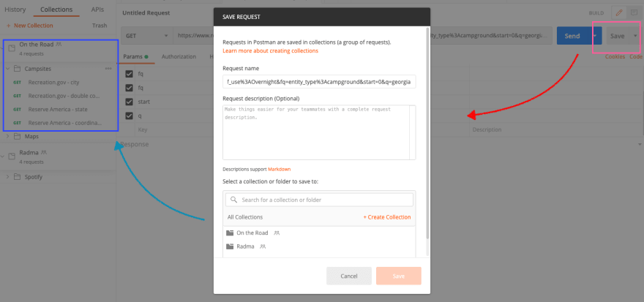The width and height of the screenshot is (644, 302).
Task: Click the Search for a collection field
Action: 319,200
